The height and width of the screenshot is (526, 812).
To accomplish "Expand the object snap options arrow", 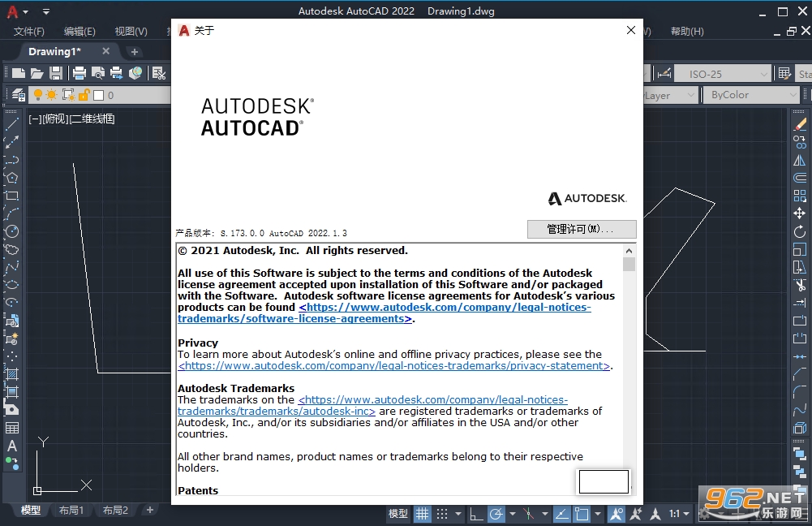I will click(598, 514).
